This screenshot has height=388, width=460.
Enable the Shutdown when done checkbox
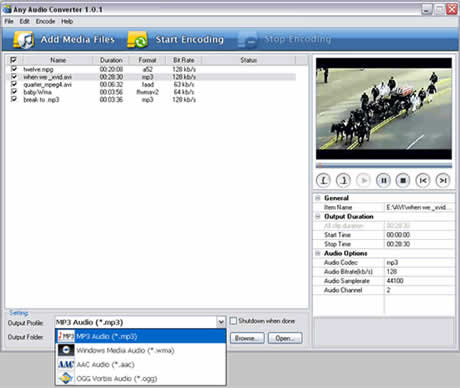[x=233, y=321]
